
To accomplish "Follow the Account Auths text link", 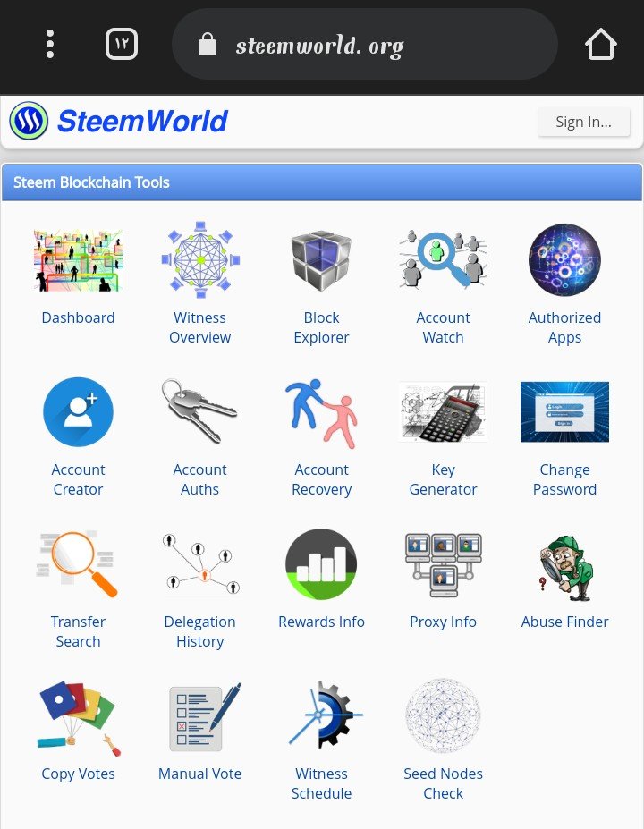I will pyautogui.click(x=199, y=479).
